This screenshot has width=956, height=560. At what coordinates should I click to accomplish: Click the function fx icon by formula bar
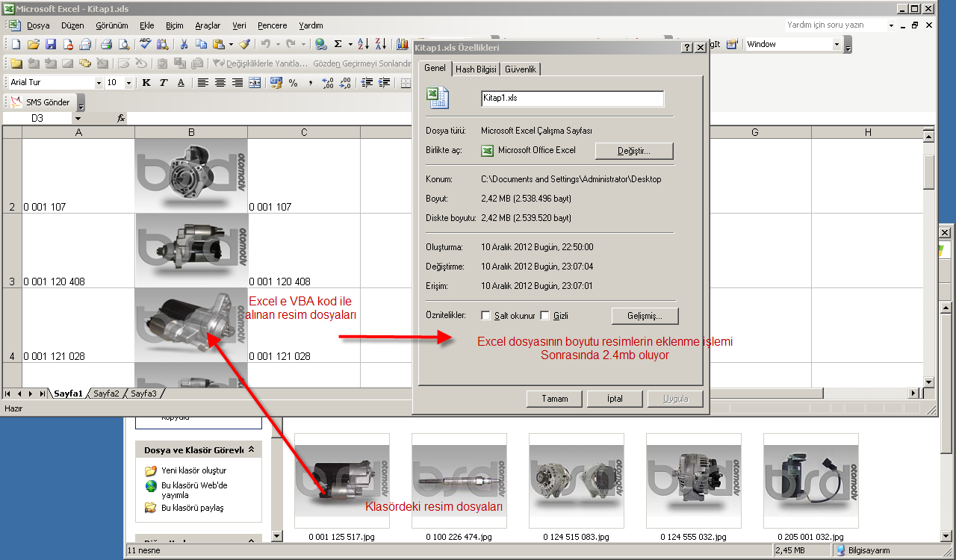pos(121,118)
